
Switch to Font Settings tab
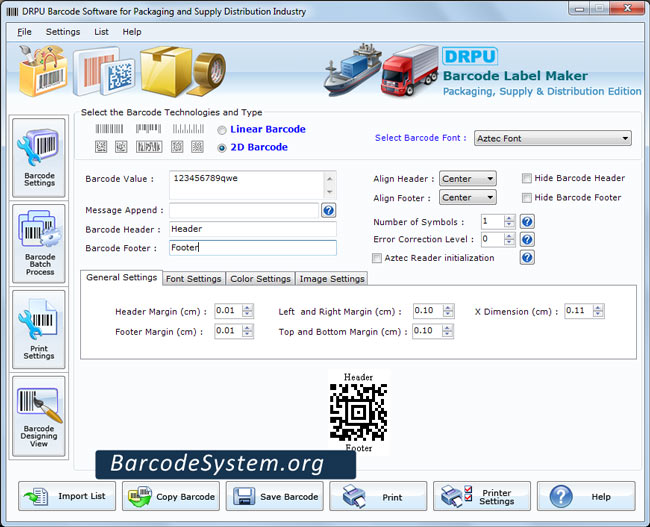coord(194,279)
